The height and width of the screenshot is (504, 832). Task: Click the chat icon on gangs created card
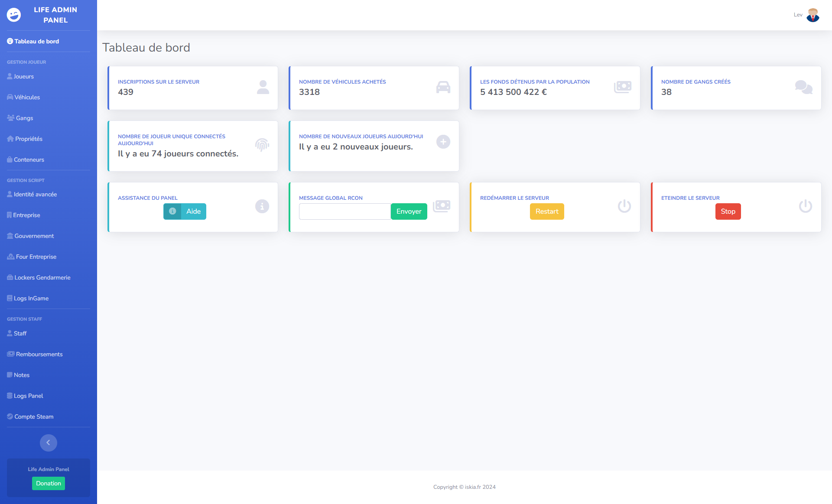pyautogui.click(x=804, y=88)
